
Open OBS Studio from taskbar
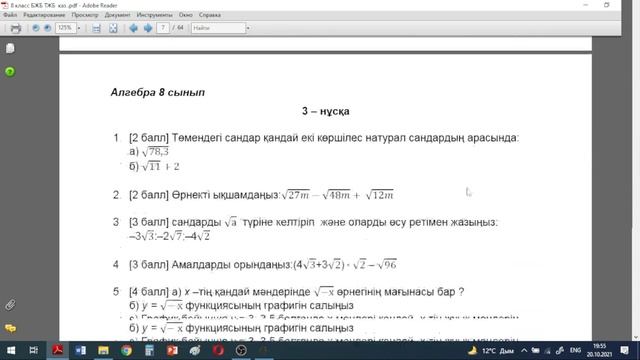pos(241,351)
